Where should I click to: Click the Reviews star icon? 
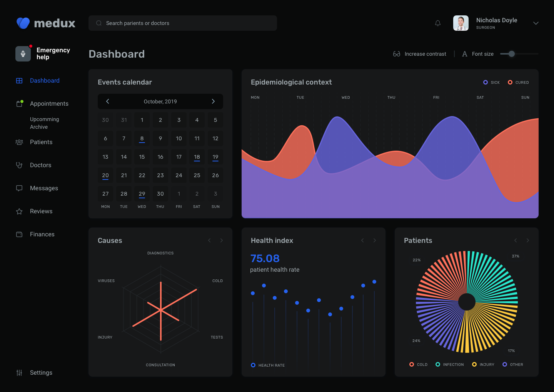point(19,211)
